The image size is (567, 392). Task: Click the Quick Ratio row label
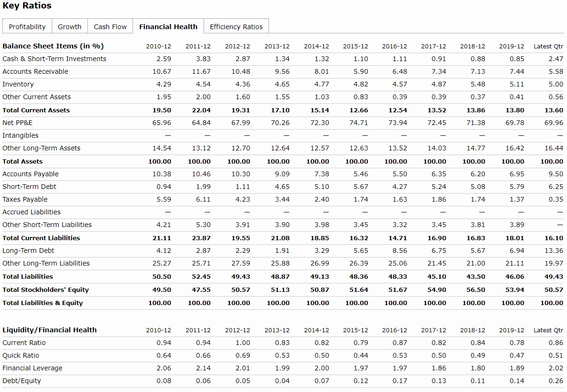point(21,355)
